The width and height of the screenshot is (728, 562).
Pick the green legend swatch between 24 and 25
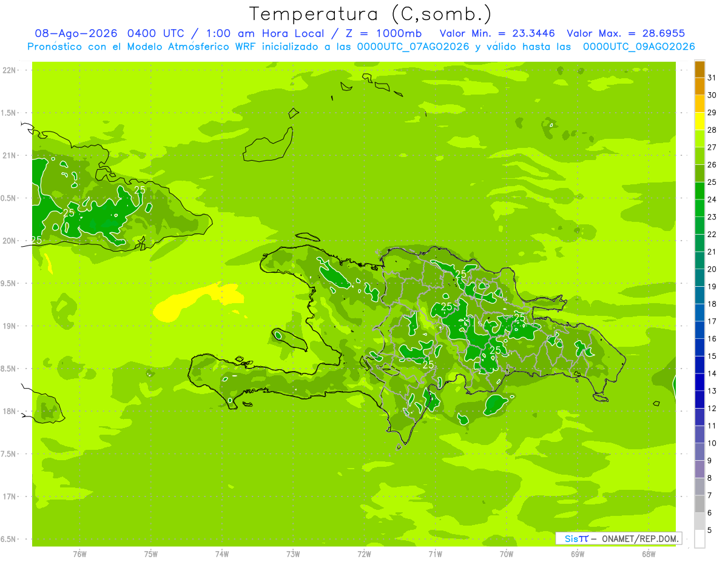point(699,191)
